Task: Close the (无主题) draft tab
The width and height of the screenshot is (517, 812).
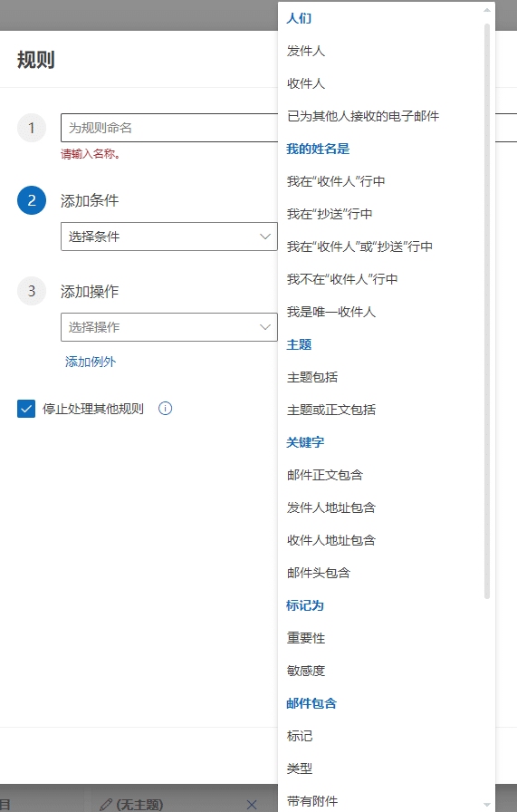Action: point(252,804)
